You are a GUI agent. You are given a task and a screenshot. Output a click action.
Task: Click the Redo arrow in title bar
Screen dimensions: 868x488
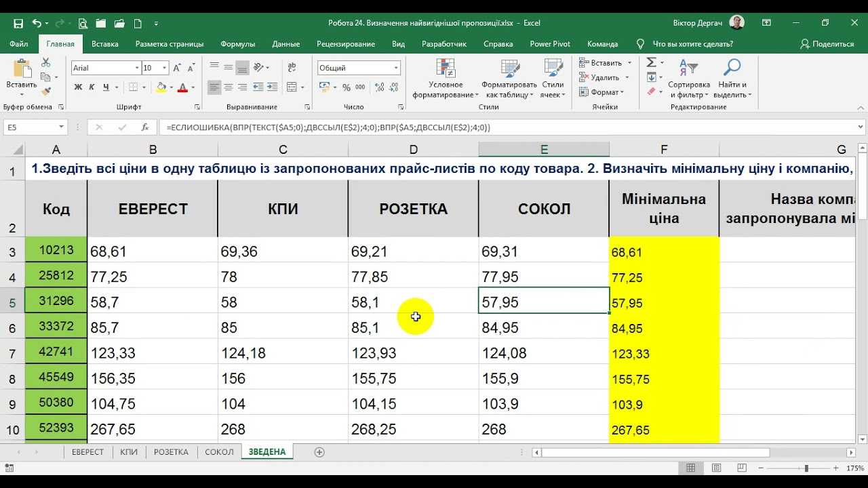pos(58,23)
